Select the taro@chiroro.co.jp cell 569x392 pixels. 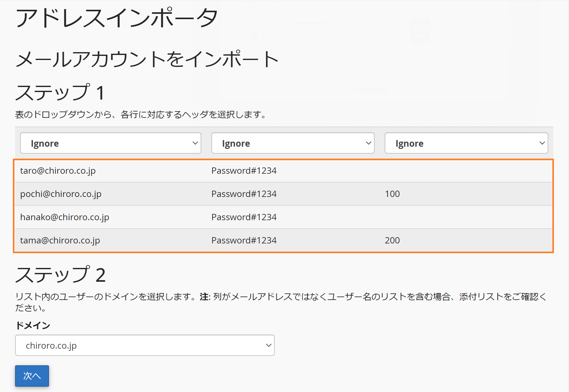coord(58,171)
